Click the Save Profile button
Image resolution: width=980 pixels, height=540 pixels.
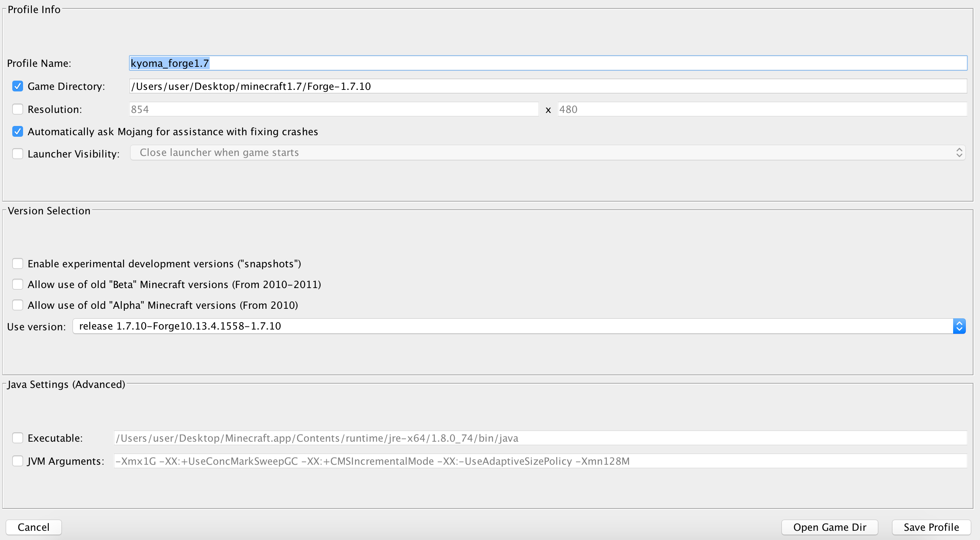931,527
